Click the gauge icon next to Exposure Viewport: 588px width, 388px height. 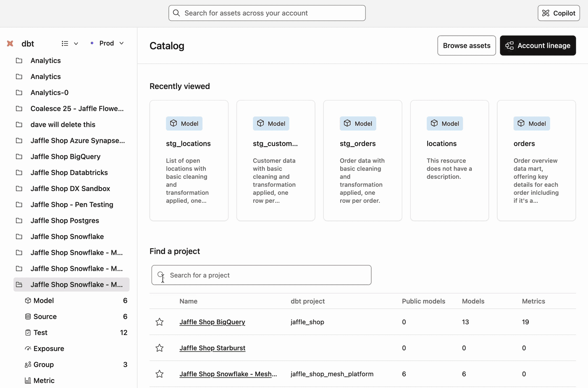pyautogui.click(x=28, y=349)
